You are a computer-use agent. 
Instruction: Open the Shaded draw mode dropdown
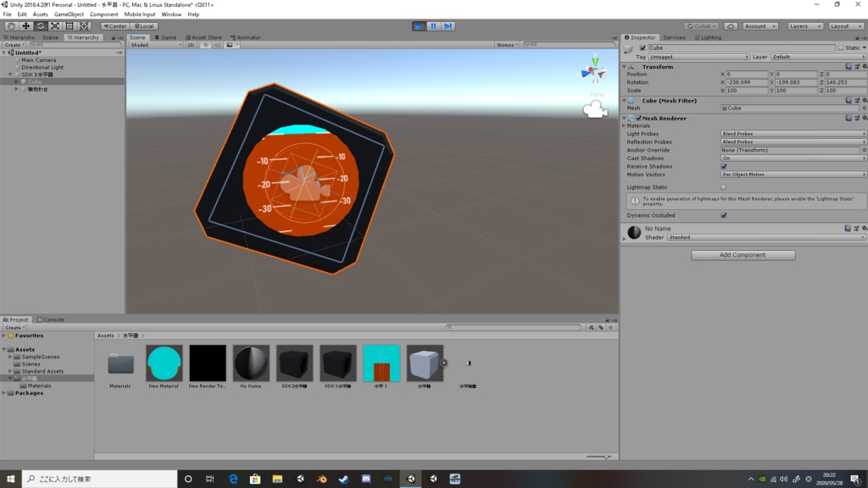(x=156, y=45)
